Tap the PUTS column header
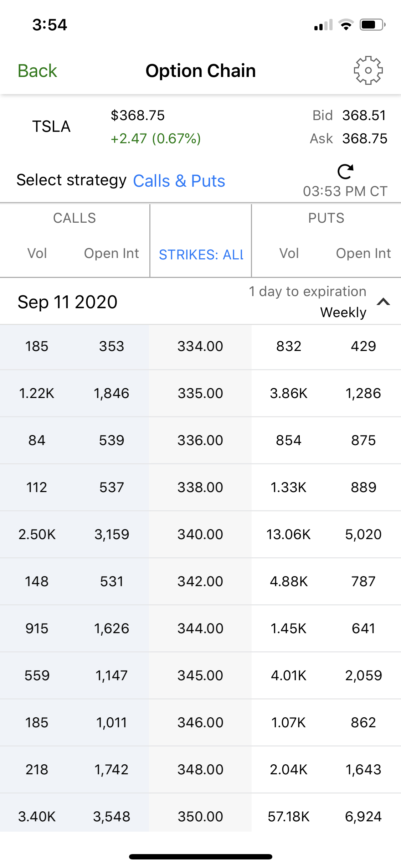Image resolution: width=401 pixels, height=868 pixels. click(x=326, y=218)
